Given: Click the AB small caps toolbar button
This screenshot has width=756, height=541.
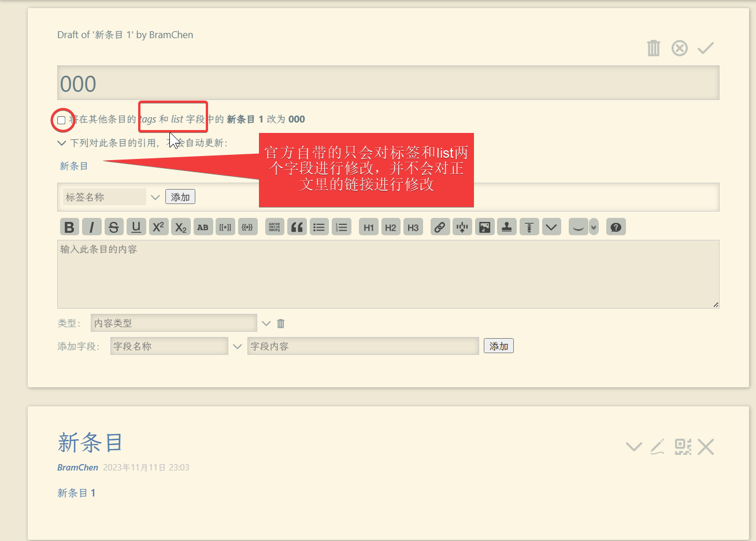Looking at the screenshot, I should coord(203,227).
